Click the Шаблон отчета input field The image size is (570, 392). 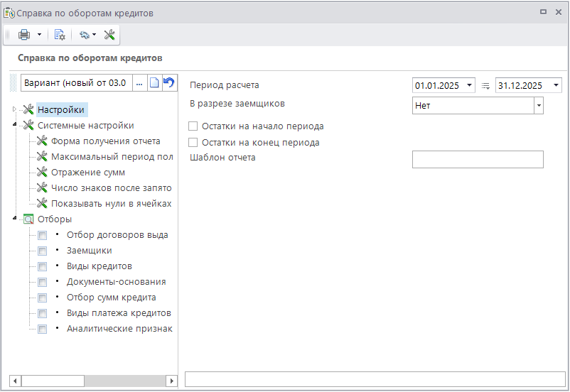(x=477, y=159)
